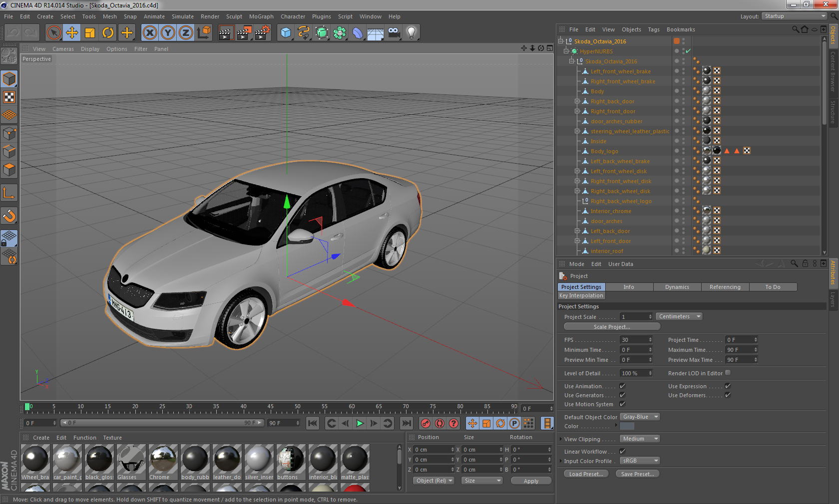Open Object (Rel) coordinate dropdown

(x=433, y=481)
